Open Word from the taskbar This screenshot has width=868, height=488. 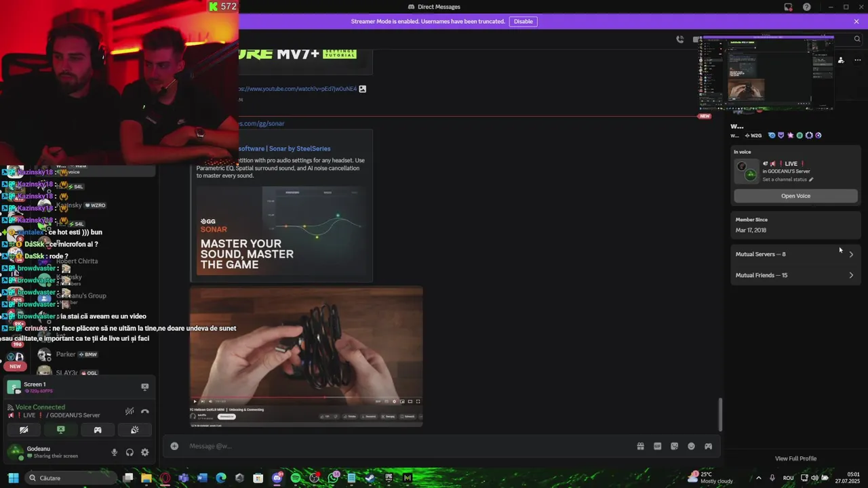(202, 478)
